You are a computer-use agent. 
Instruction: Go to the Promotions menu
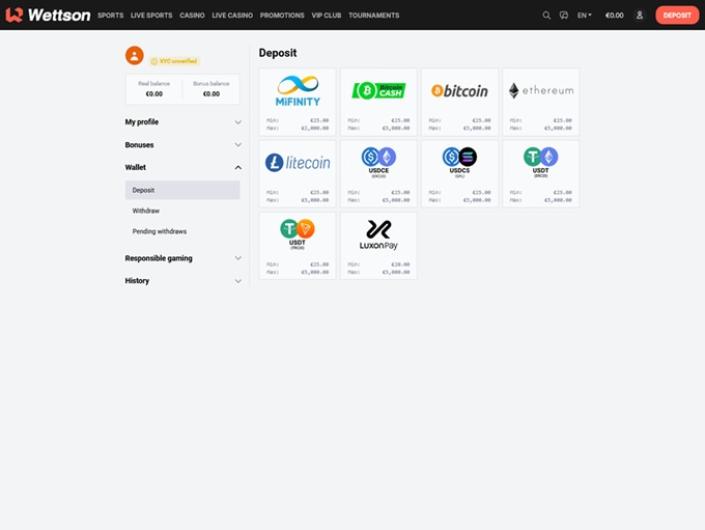click(x=282, y=15)
